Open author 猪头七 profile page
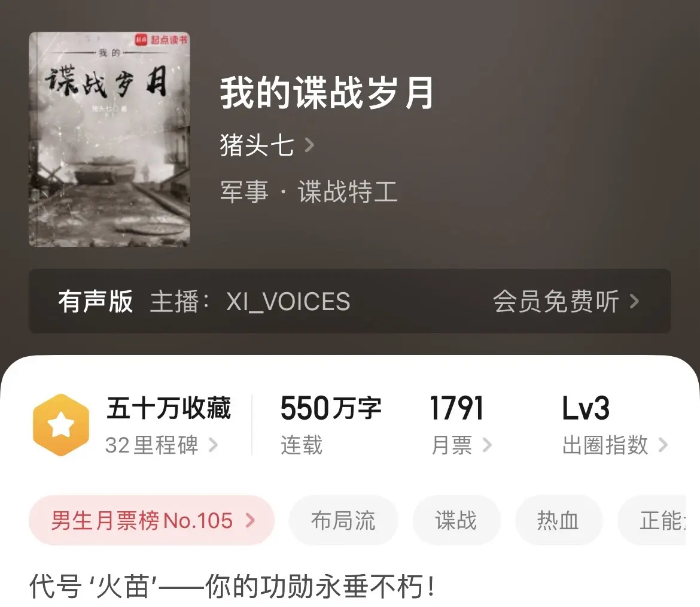The width and height of the screenshot is (700, 607). [x=257, y=145]
